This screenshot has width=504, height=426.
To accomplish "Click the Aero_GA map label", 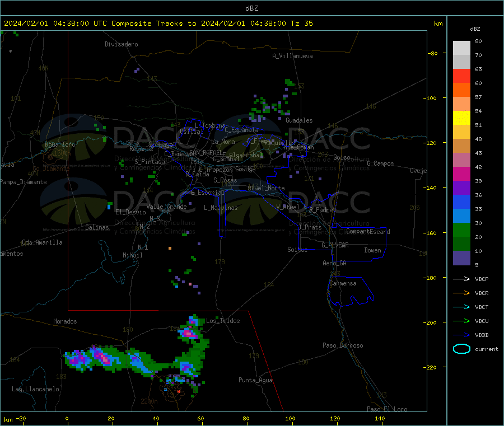I will (335, 263).
